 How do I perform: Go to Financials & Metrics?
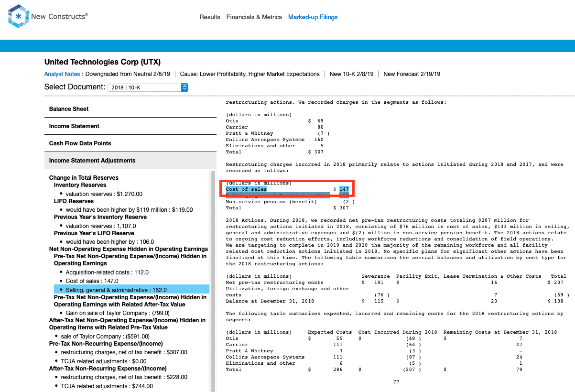tap(254, 17)
